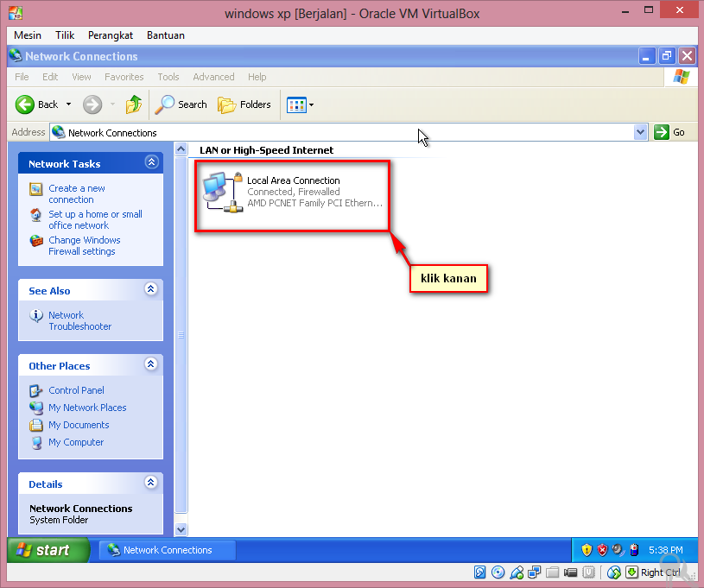This screenshot has height=588, width=704.
Task: Open the View menu
Action: [x=82, y=77]
